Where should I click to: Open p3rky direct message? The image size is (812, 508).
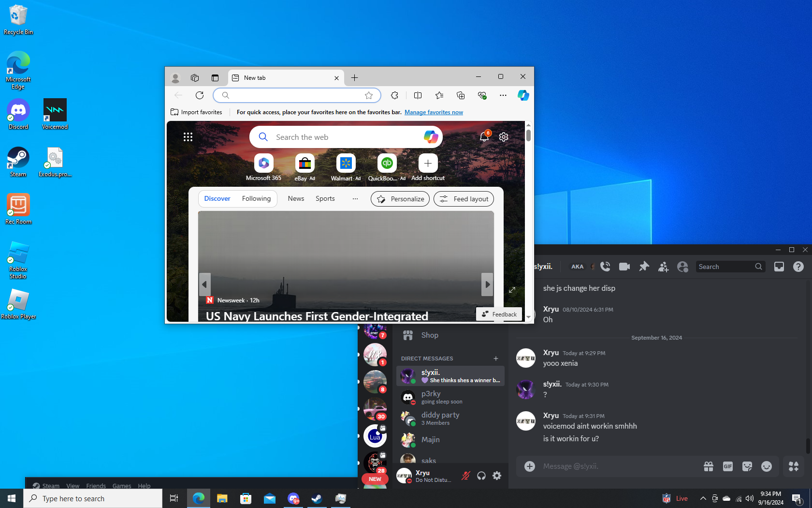click(x=450, y=397)
